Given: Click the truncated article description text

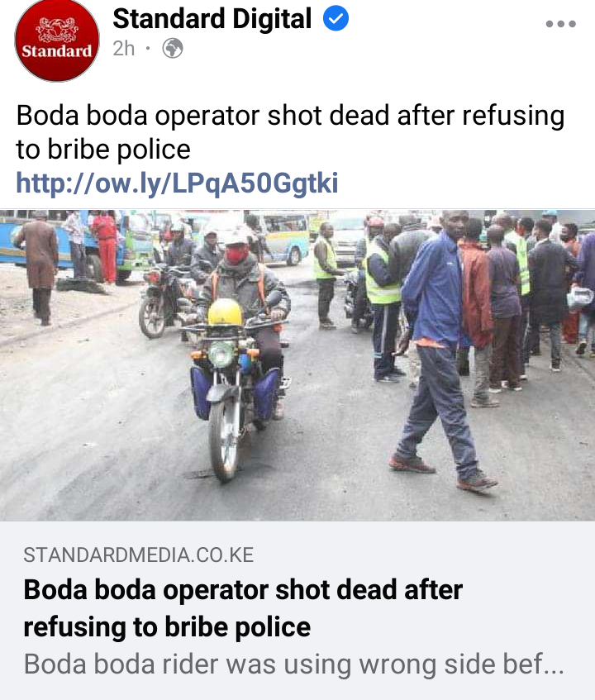Looking at the screenshot, I should [x=293, y=664].
